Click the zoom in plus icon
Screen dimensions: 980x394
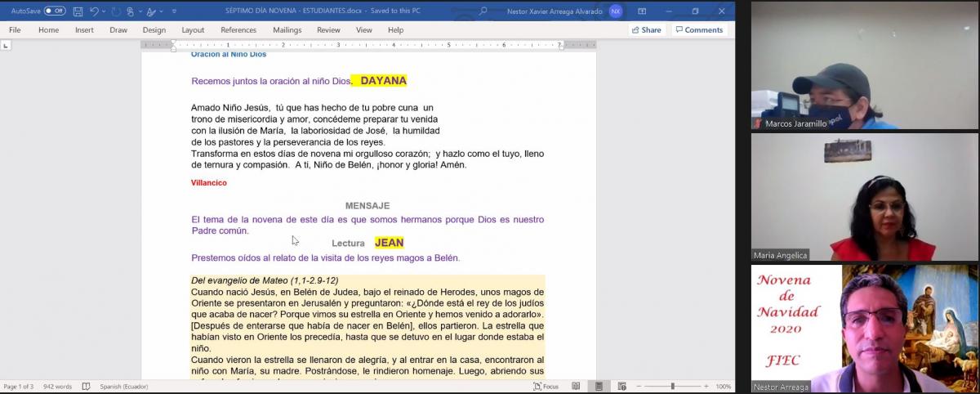707,387
